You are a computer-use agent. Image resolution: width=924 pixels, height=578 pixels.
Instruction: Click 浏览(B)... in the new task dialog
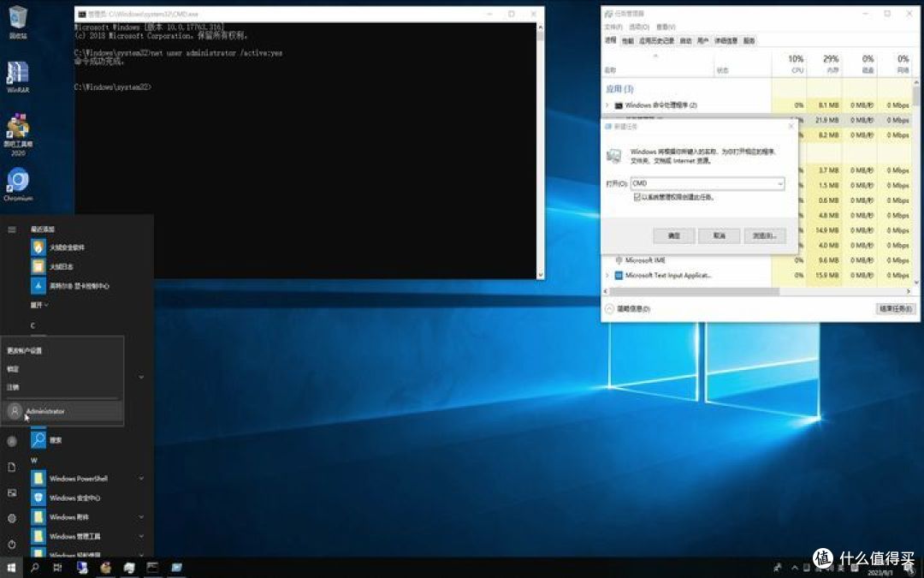click(x=764, y=236)
